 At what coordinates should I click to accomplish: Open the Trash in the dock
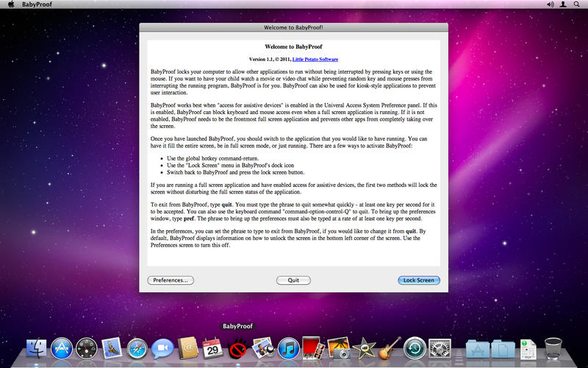click(x=553, y=348)
